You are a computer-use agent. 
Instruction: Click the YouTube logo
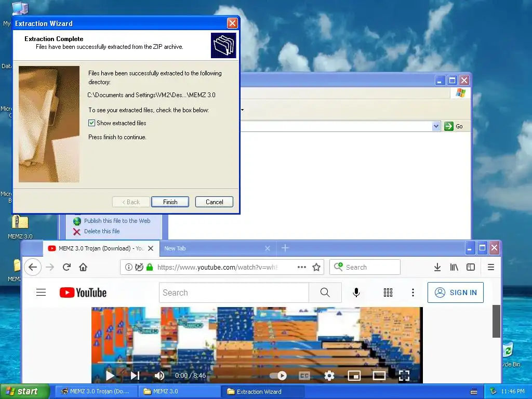point(83,292)
